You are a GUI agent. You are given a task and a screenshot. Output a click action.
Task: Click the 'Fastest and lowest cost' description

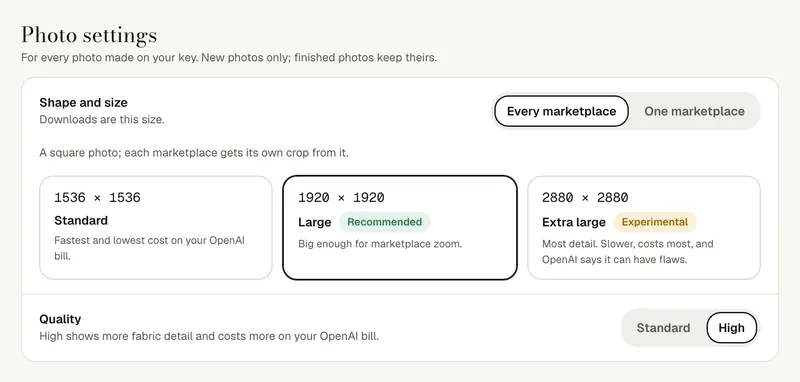click(x=149, y=248)
